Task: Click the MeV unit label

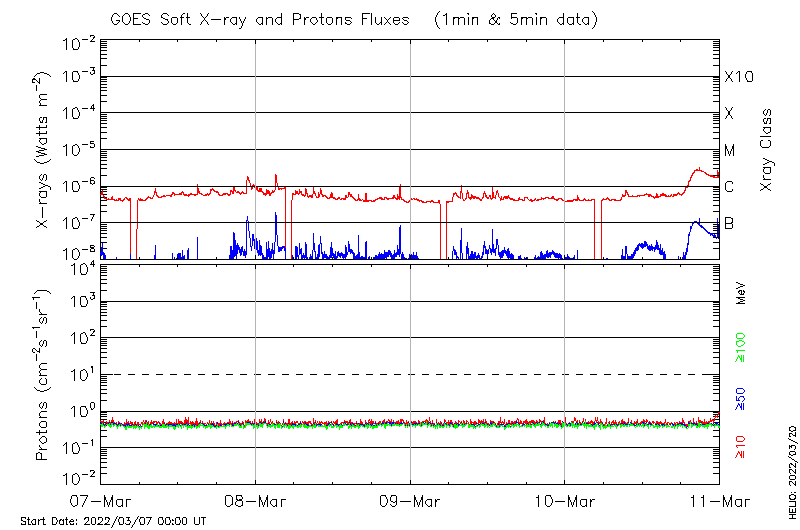Action: click(x=741, y=292)
